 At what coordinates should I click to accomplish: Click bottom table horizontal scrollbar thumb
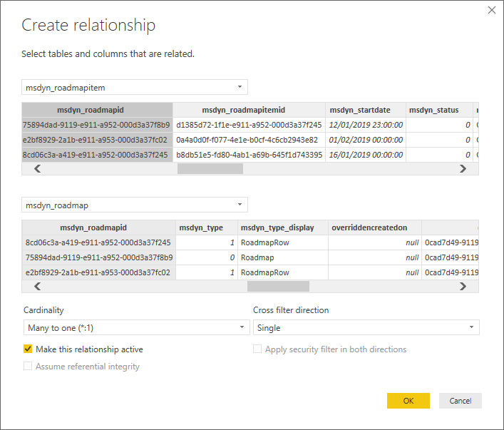click(x=277, y=286)
